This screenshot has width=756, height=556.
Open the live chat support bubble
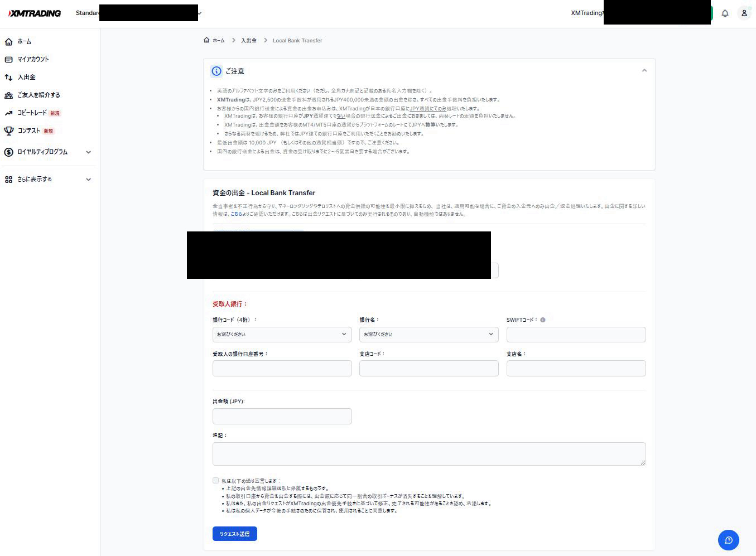pos(729,540)
